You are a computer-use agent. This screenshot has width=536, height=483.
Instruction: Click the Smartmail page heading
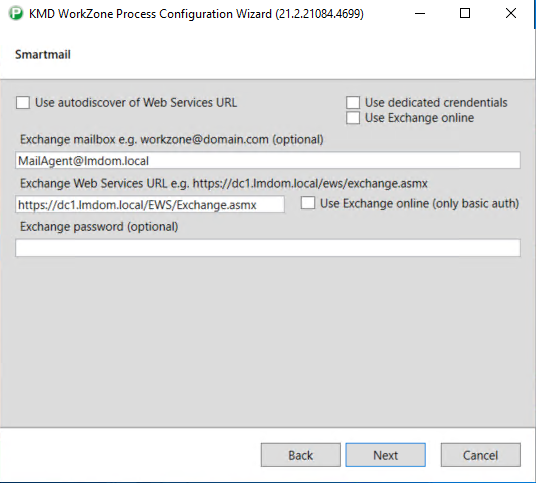click(43, 54)
